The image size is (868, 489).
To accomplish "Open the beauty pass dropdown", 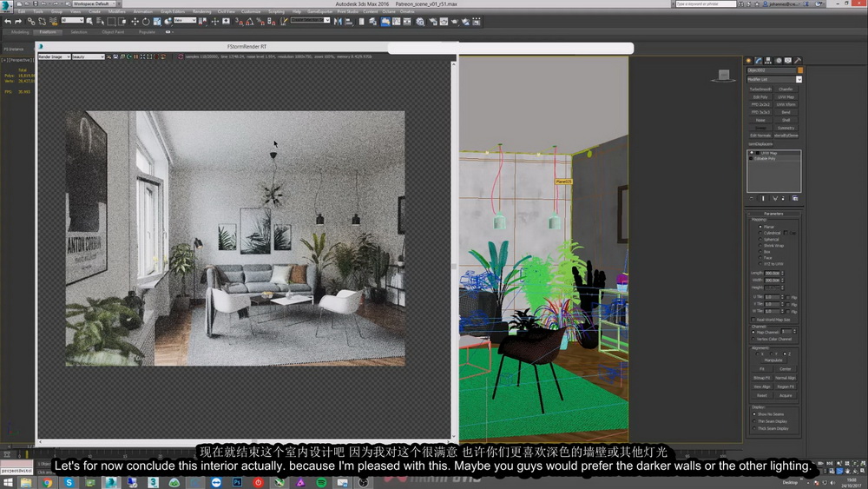I will (88, 56).
